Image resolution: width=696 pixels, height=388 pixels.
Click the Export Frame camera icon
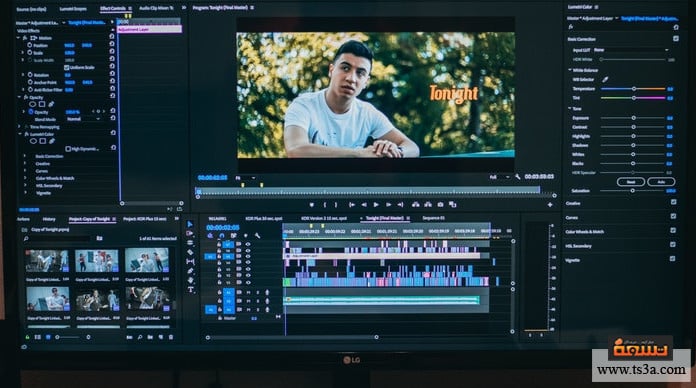[x=440, y=205]
